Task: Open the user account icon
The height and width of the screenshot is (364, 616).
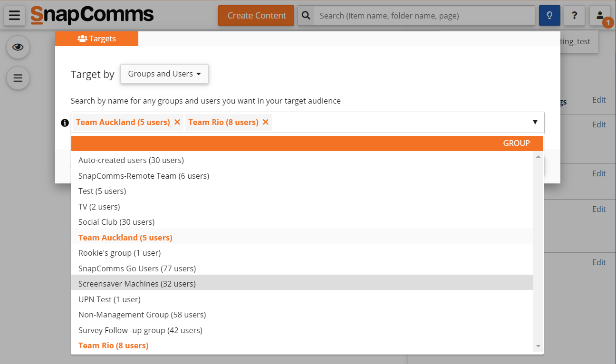Action: pos(600,15)
